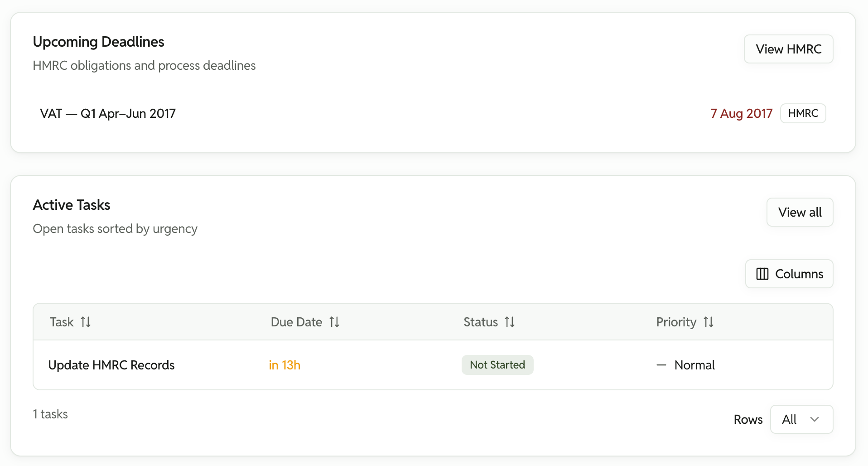
Task: Click the Task column sort arrows icon
Action: coord(86,322)
